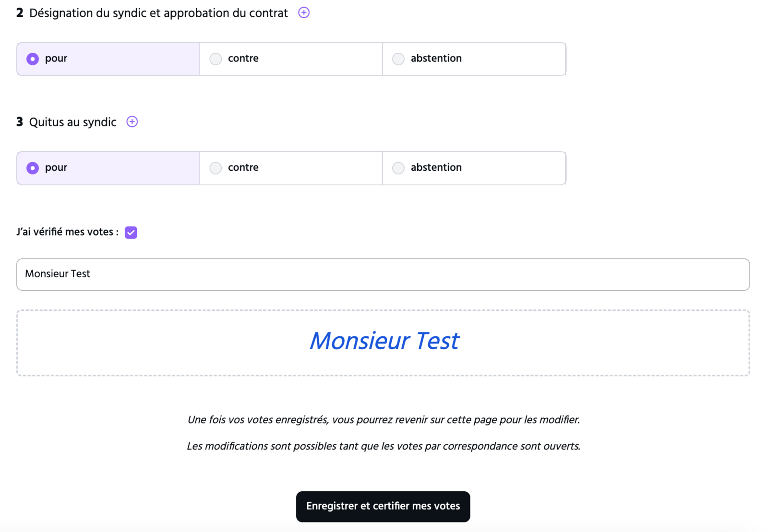The image size is (768, 532).
Task: Click resolution number 2 label
Action: pos(20,13)
